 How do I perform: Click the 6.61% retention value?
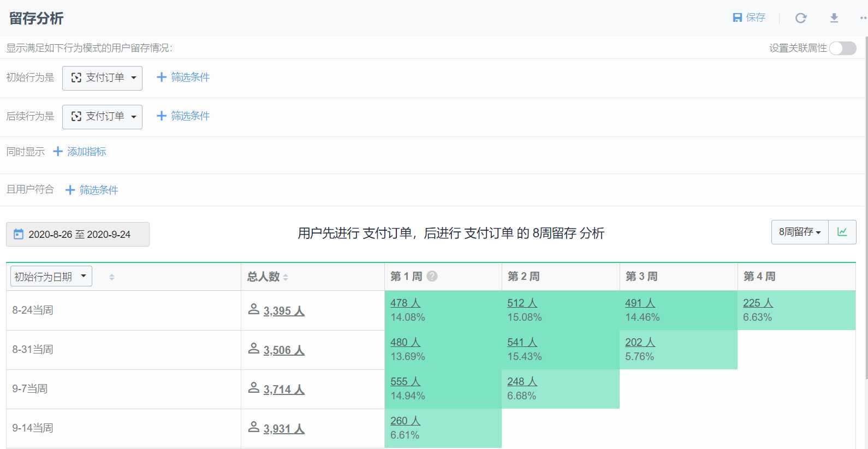pyautogui.click(x=405, y=435)
